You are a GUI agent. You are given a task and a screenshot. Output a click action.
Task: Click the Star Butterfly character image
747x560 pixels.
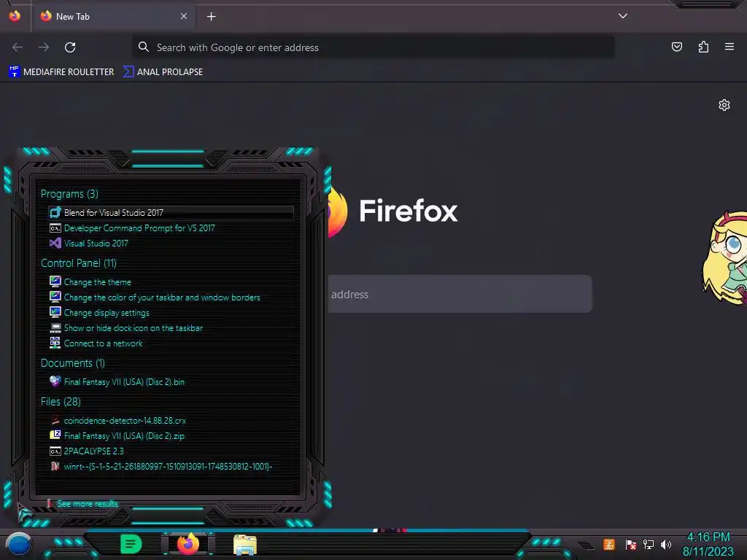pyautogui.click(x=724, y=257)
